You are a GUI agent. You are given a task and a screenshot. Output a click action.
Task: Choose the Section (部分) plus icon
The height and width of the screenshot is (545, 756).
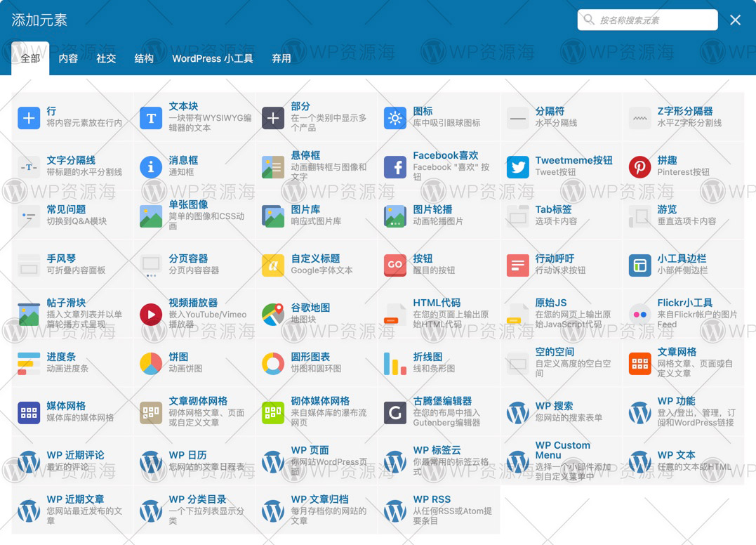273,118
